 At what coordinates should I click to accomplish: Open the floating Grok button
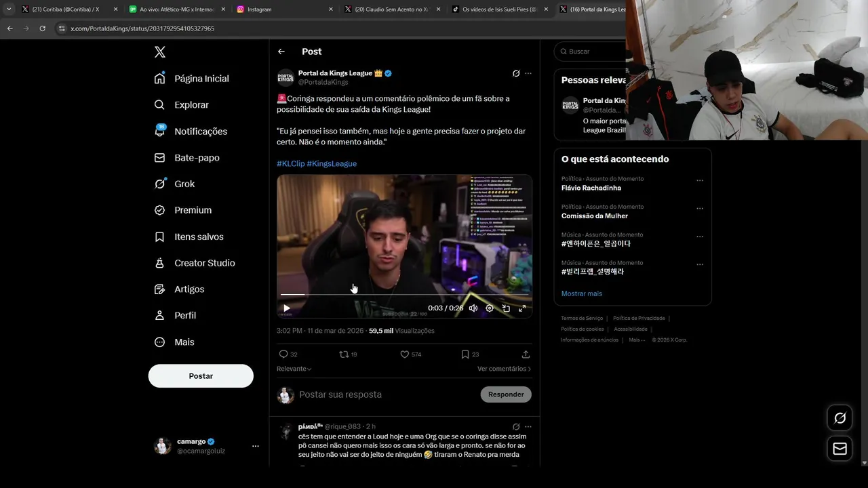(x=840, y=418)
